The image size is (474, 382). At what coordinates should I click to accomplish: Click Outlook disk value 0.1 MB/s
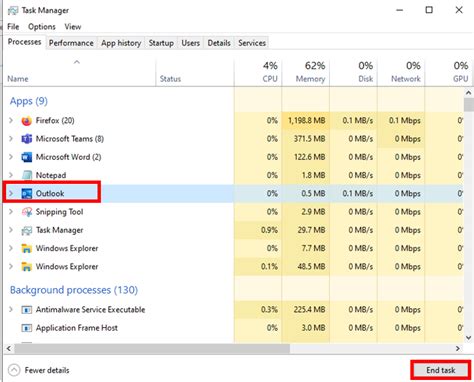click(357, 193)
